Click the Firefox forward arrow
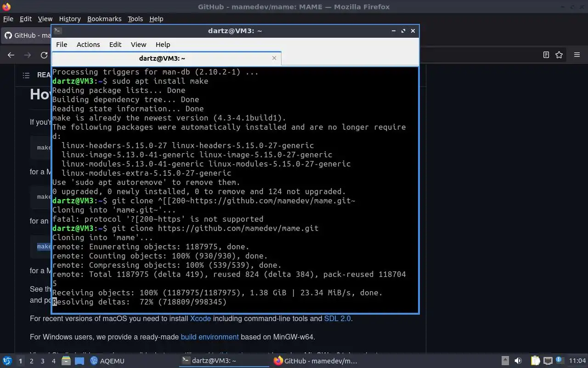Screen dimensions: 588x368 pos(28,55)
